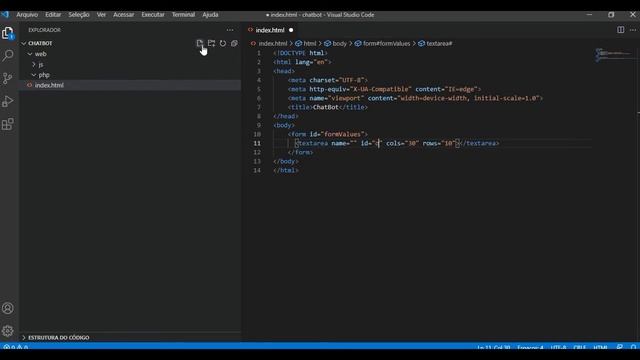
Task: Open the Arquivo menu
Action: 27,15
